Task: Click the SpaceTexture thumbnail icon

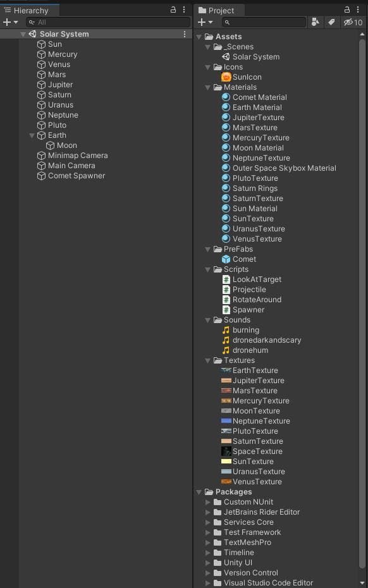Action: click(x=226, y=451)
